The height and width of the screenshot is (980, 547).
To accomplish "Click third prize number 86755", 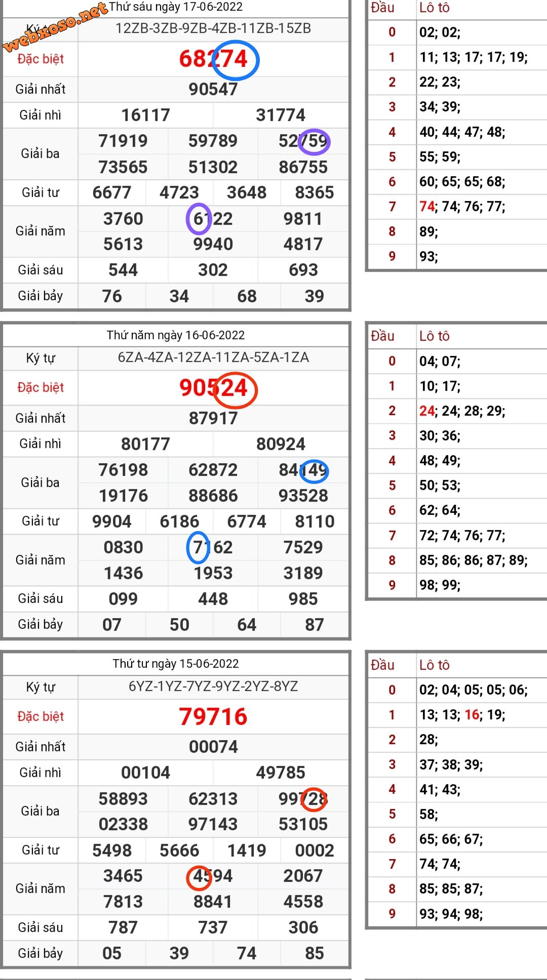I will 303,167.
